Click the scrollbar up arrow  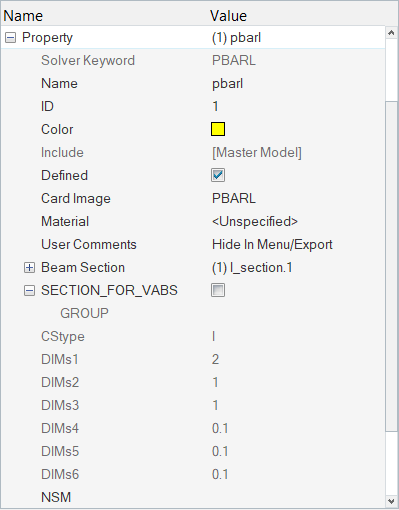pyautogui.click(x=392, y=33)
